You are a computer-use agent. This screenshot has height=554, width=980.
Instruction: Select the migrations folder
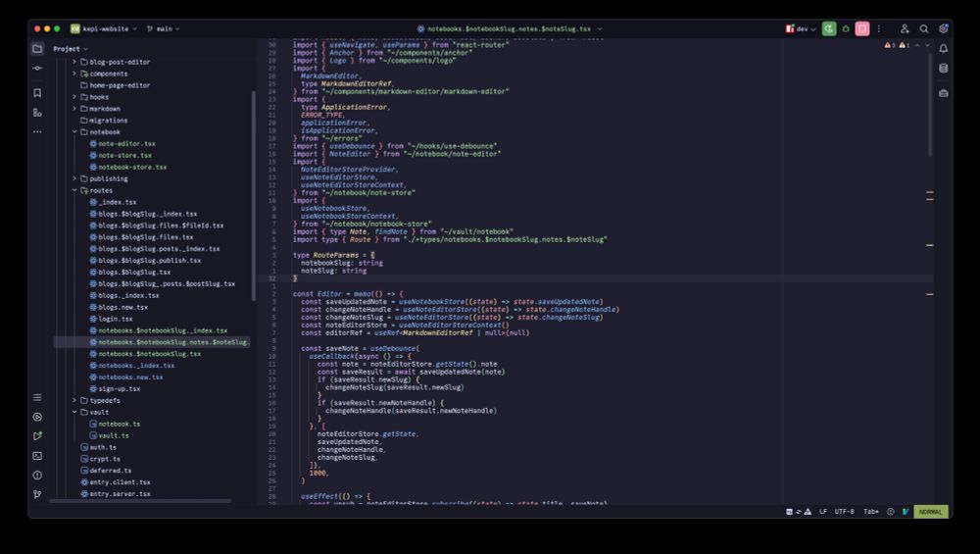104,121
